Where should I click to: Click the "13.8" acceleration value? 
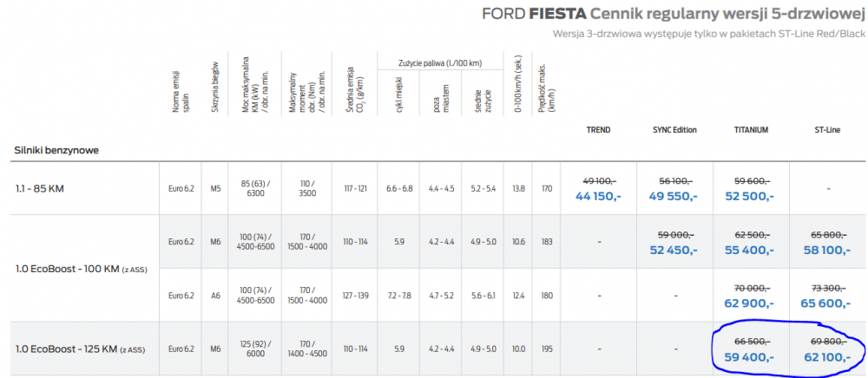click(x=518, y=188)
